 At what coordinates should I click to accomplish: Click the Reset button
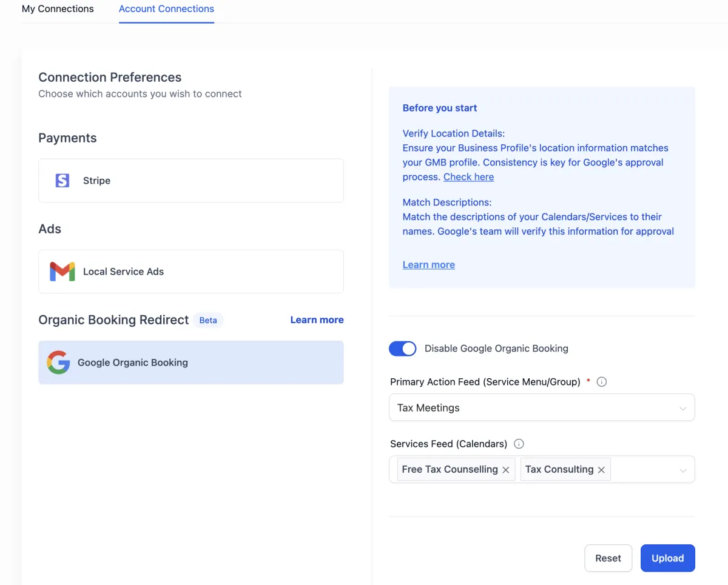pyautogui.click(x=608, y=558)
